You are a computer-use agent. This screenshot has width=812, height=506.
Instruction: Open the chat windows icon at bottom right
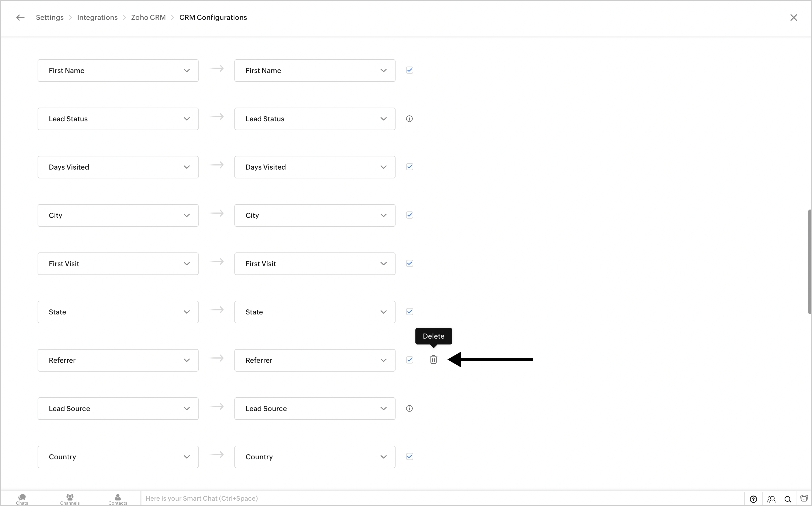(x=804, y=498)
